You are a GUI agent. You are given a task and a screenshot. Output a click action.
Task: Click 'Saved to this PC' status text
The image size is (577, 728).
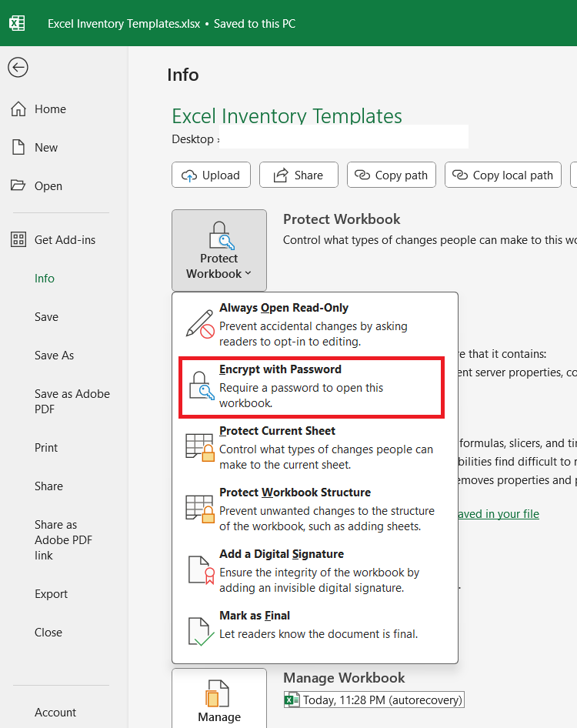pyautogui.click(x=255, y=24)
